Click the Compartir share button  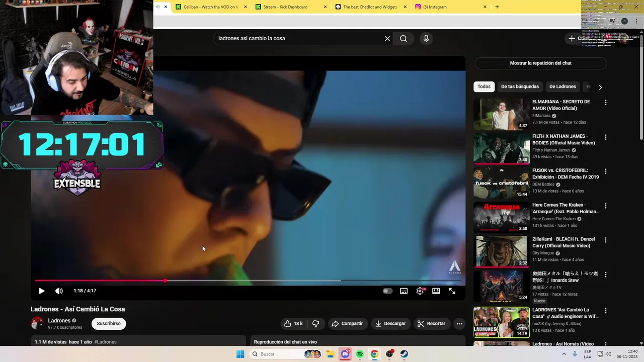pos(347,324)
